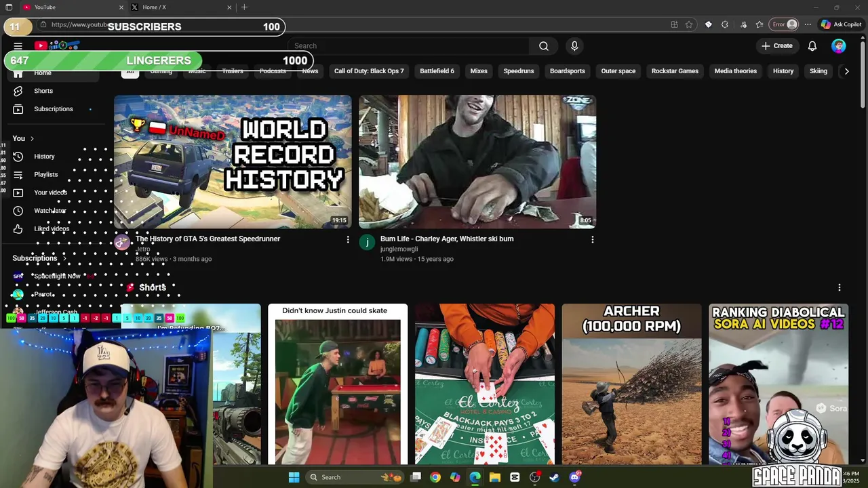The image size is (868, 488).
Task: Open the Edge favorites list icon
Action: point(759,24)
